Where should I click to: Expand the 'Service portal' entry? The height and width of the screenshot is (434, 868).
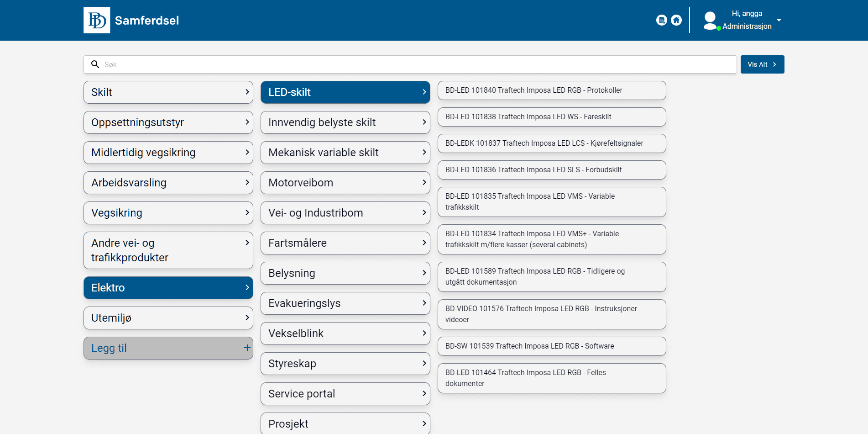345,393
